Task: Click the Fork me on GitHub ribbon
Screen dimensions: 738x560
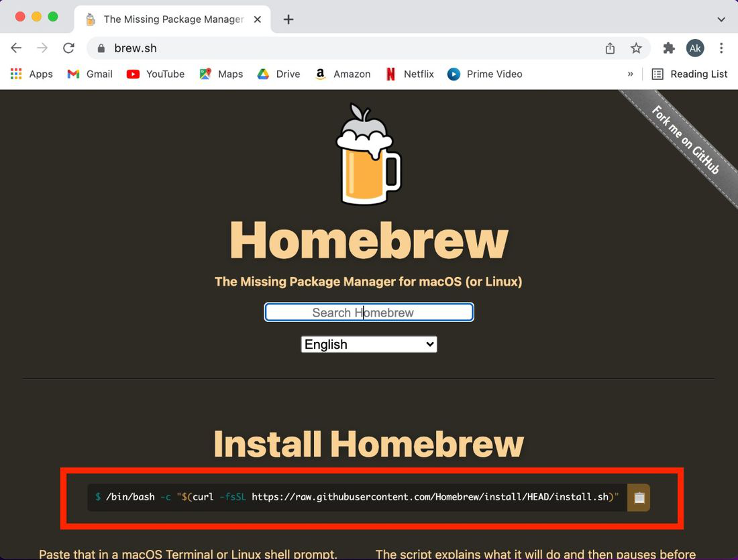Action: (685, 140)
